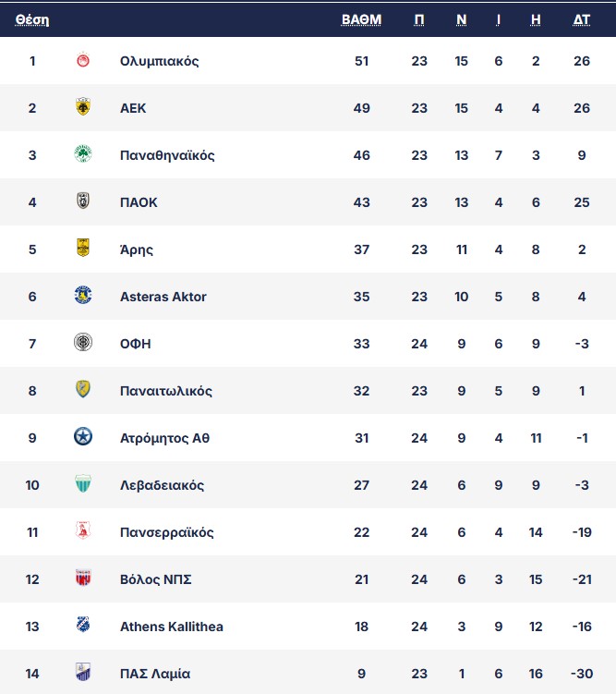Click the Παναθηναϊκός green shamrock logo

coord(83,155)
